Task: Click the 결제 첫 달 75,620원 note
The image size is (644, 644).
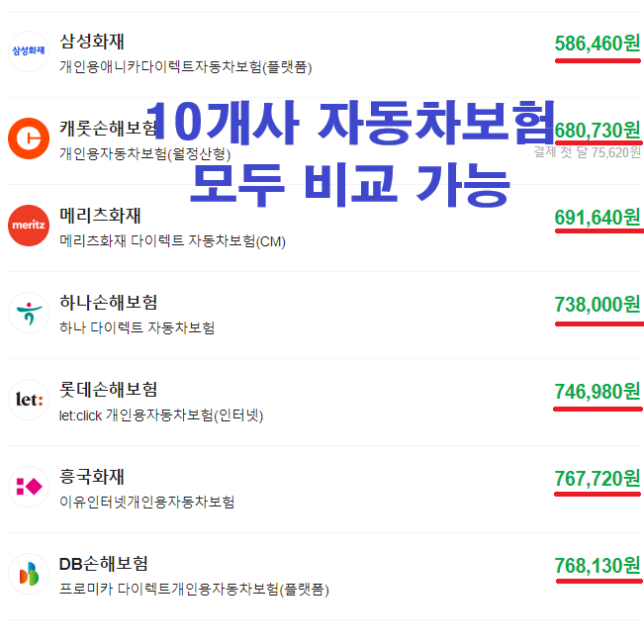Action: click(x=587, y=152)
